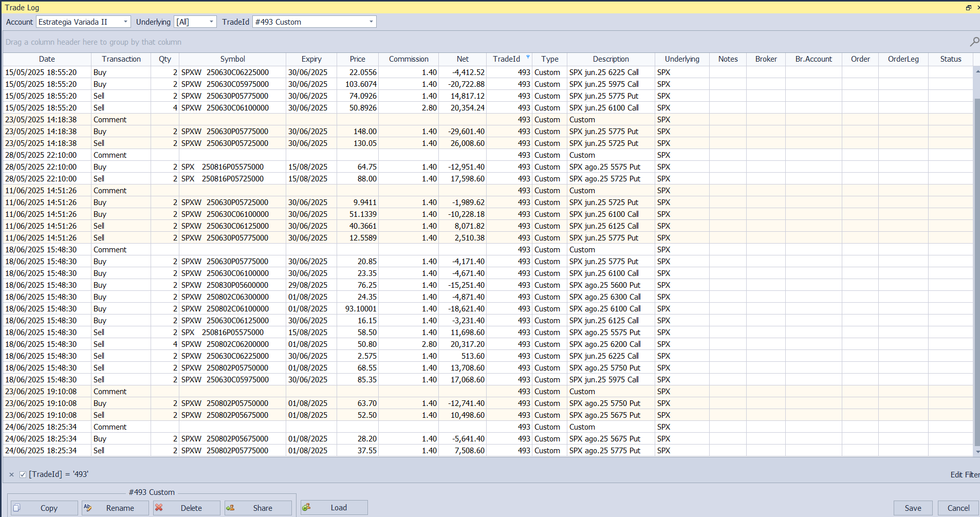Image resolution: width=980 pixels, height=517 pixels.
Task: Select the description SPX ago.25 6300 Call
Action: click(611, 297)
